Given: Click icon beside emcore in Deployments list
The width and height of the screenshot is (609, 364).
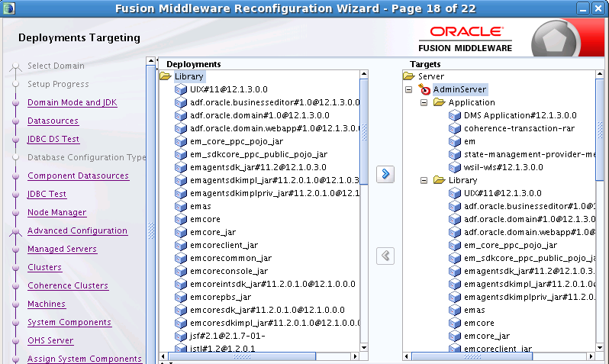Looking at the screenshot, I should (x=181, y=219).
